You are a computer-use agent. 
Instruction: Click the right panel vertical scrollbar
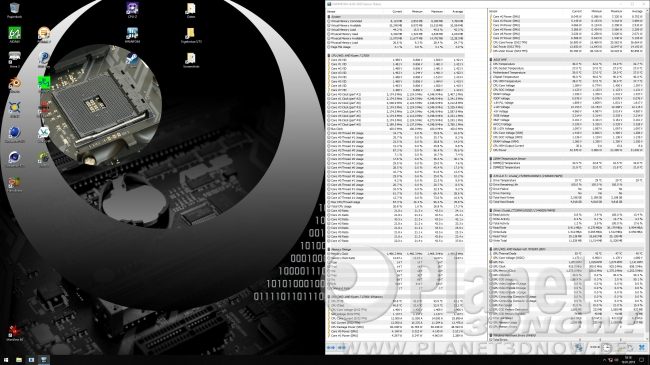(647, 174)
